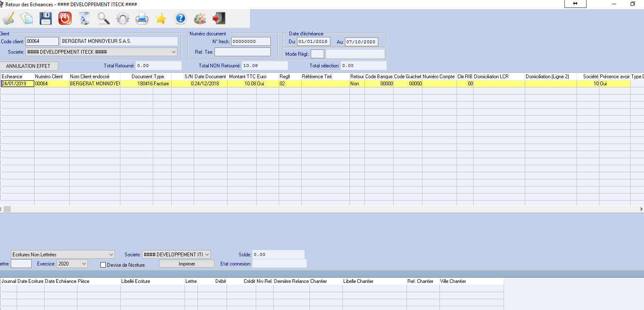
Task: Click the edit pencil-and-paper toolbar icon
Action: pyautogui.click(x=8, y=18)
